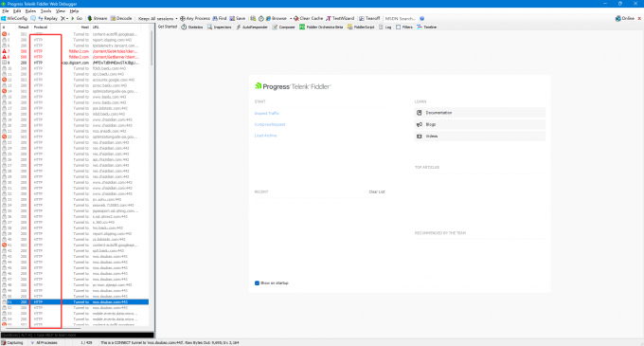Viewport: 644px width, 346px height.
Task: Open Blogs under Learn
Action: (480, 124)
